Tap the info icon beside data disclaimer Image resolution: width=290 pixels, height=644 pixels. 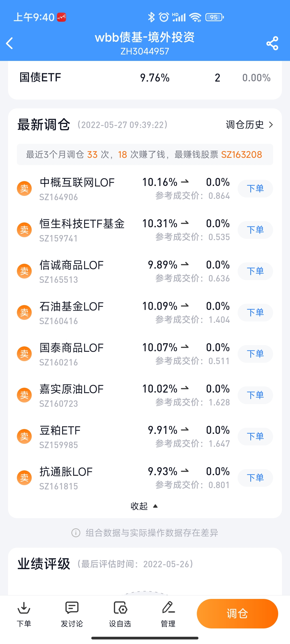tap(76, 533)
